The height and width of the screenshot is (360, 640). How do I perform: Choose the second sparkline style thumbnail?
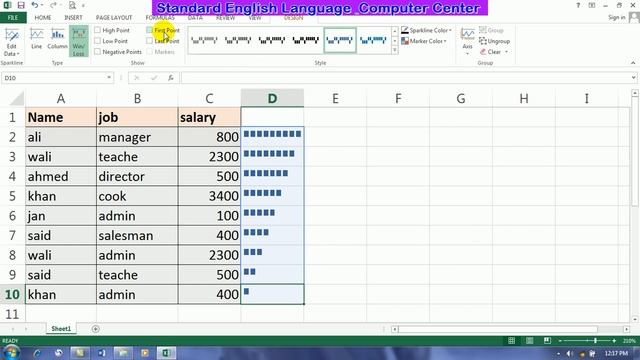point(238,40)
